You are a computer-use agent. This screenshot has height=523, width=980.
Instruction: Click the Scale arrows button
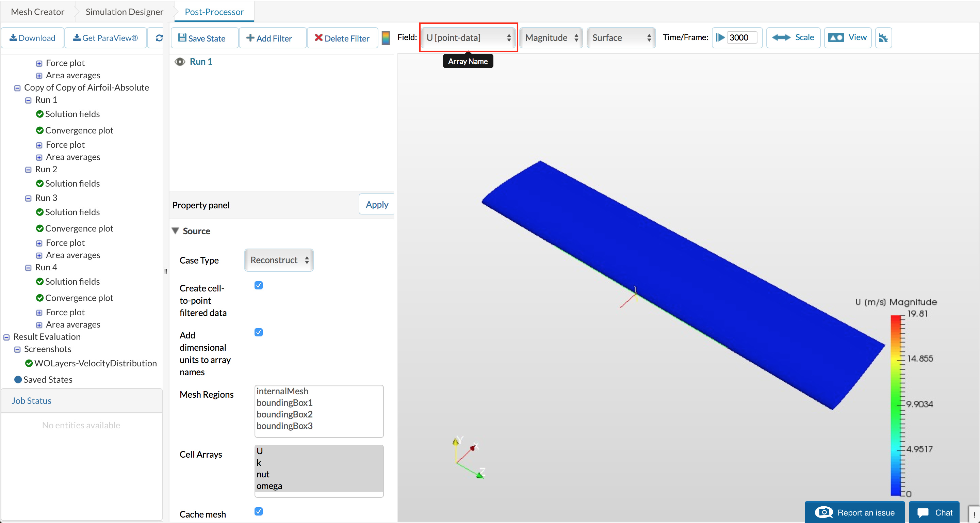click(x=793, y=38)
